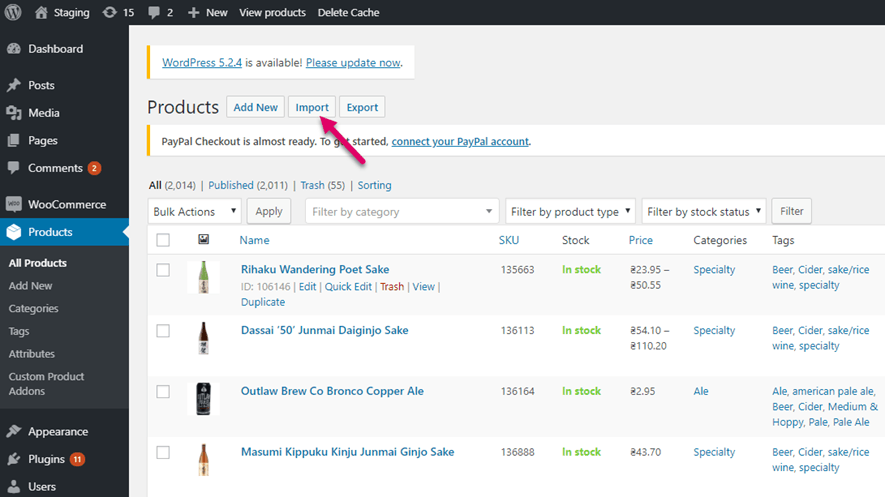885x497 pixels.
Task: Click connect your PayPal account link
Action: [460, 142]
